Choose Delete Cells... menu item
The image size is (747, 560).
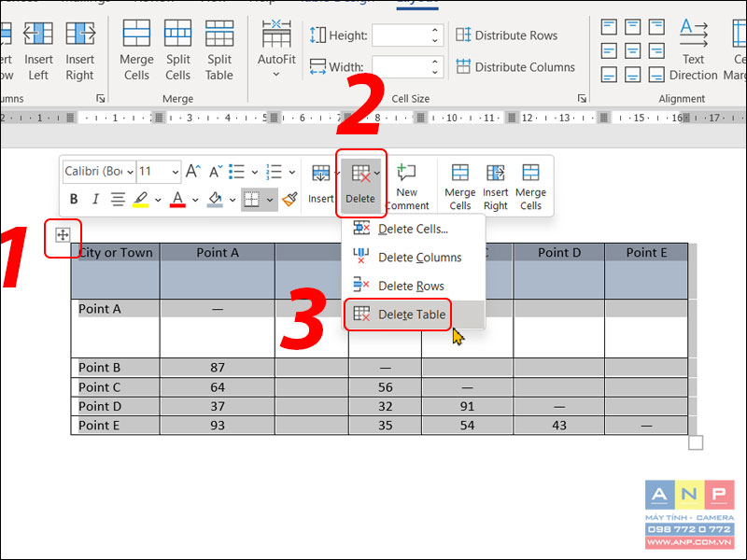point(413,229)
